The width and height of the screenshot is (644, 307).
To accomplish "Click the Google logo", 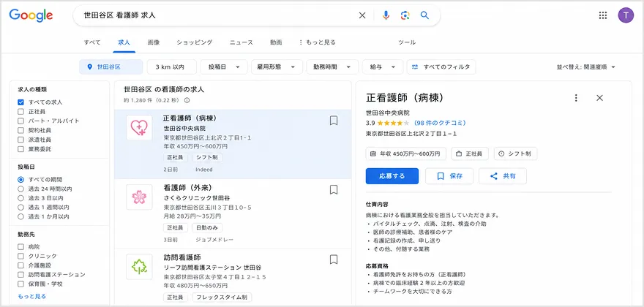I will tap(31, 15).
